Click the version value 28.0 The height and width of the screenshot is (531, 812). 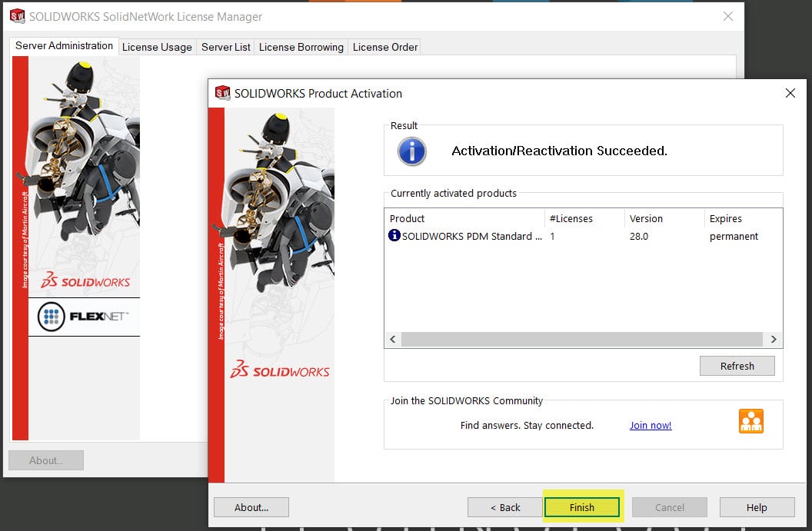pyautogui.click(x=638, y=237)
